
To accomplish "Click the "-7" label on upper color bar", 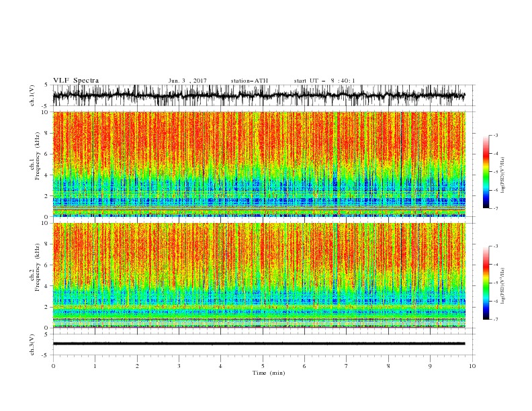I will pyautogui.click(x=496, y=208).
